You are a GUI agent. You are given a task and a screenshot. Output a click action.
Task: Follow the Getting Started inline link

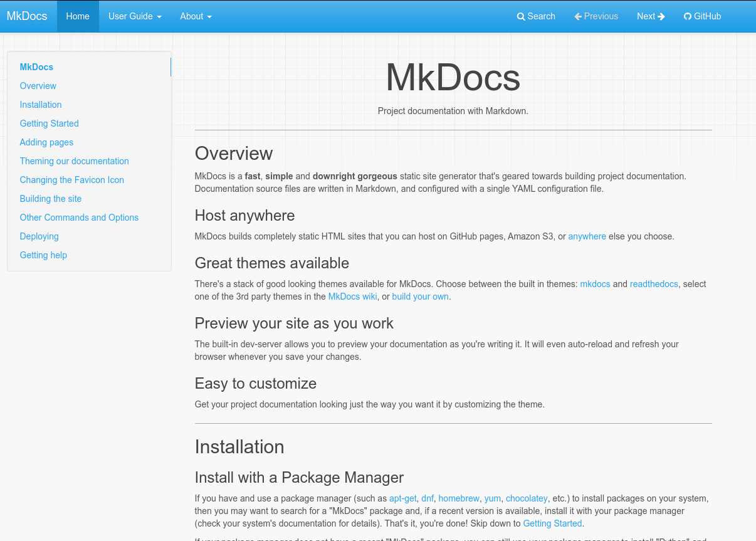[553, 523]
